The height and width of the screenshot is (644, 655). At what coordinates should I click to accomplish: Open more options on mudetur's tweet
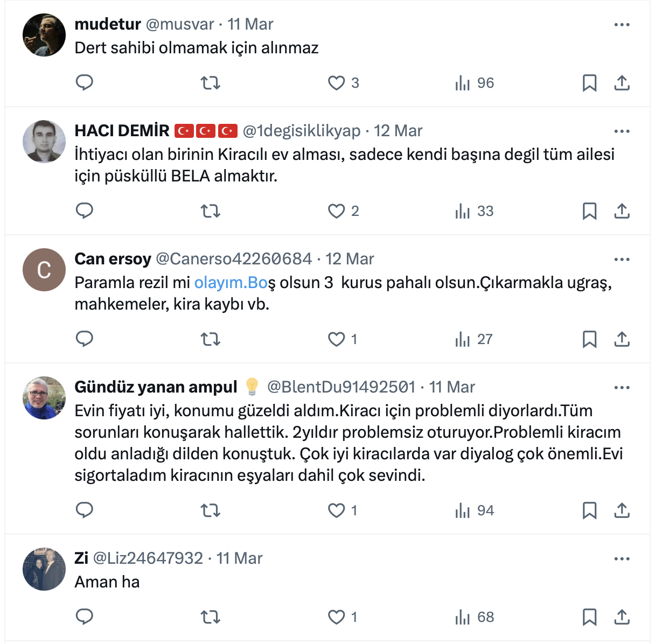point(622,25)
